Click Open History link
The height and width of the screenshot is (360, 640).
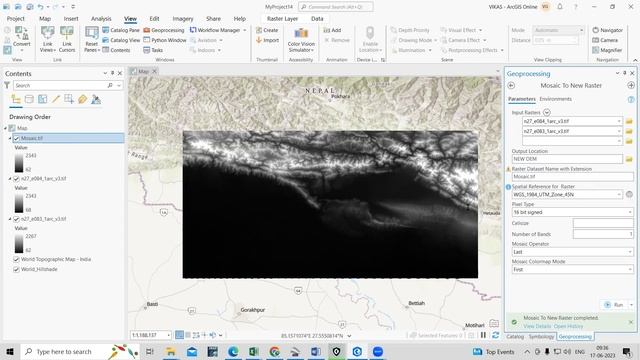tap(569, 326)
